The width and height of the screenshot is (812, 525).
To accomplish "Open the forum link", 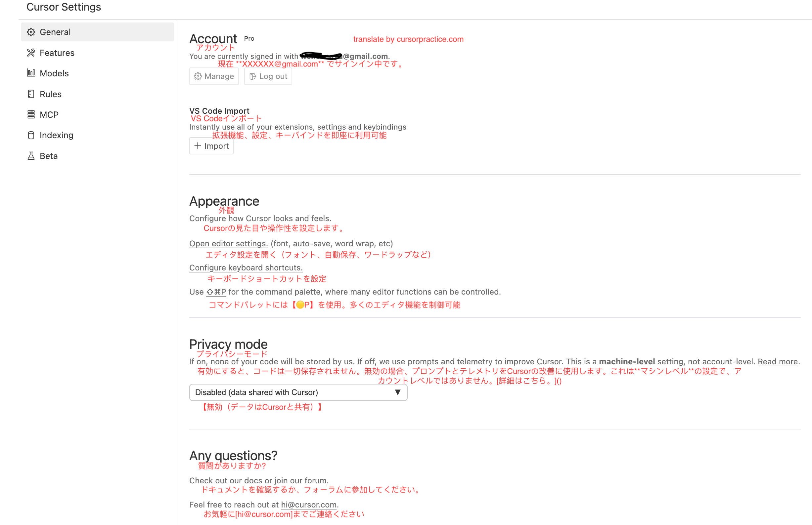I will click(x=315, y=481).
